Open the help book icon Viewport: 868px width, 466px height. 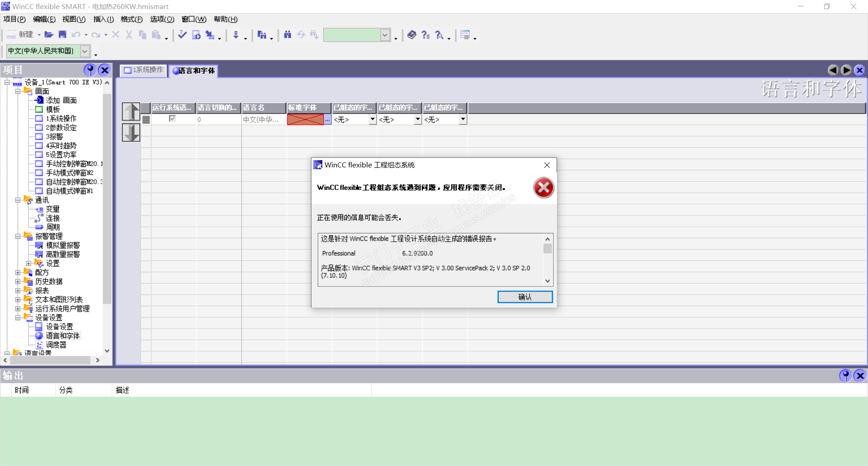click(x=412, y=35)
